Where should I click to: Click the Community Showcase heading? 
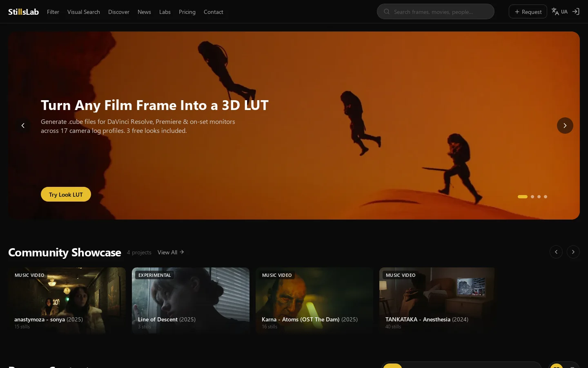(65, 252)
